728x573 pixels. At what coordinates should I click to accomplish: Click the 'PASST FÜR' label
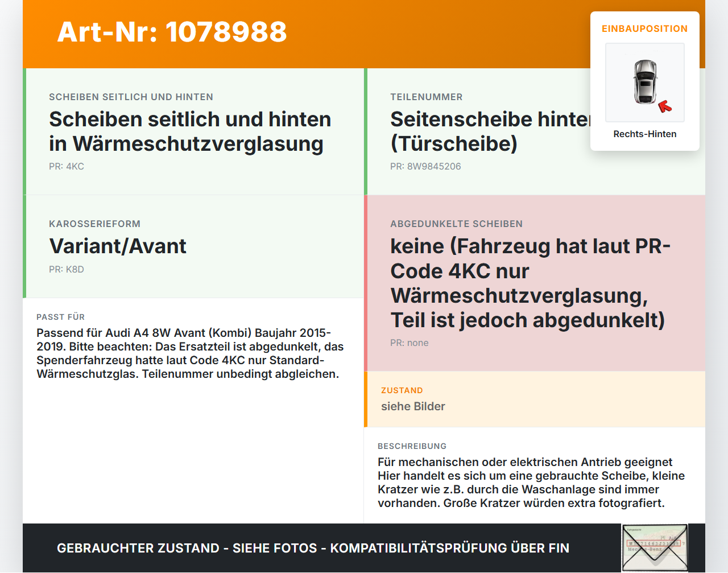[60, 317]
